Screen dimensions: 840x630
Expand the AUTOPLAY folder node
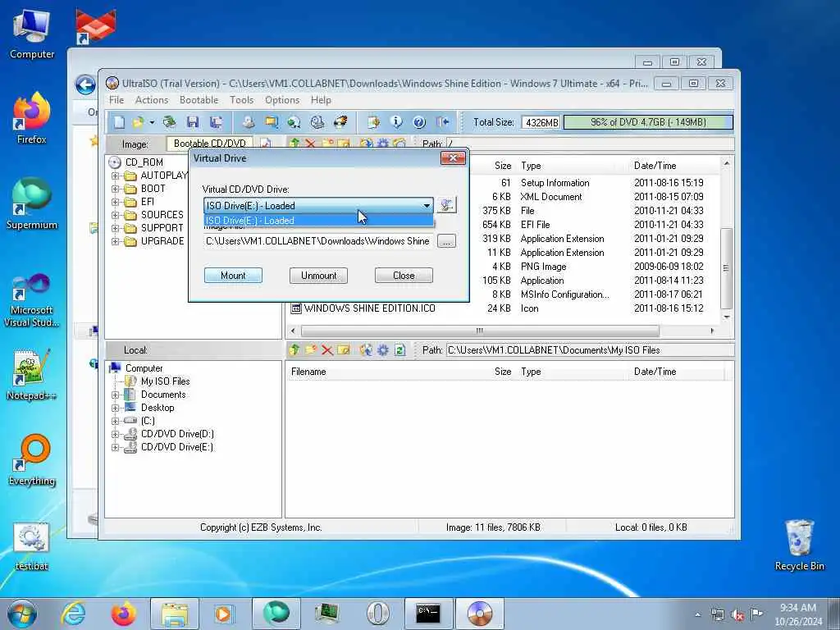[115, 176]
